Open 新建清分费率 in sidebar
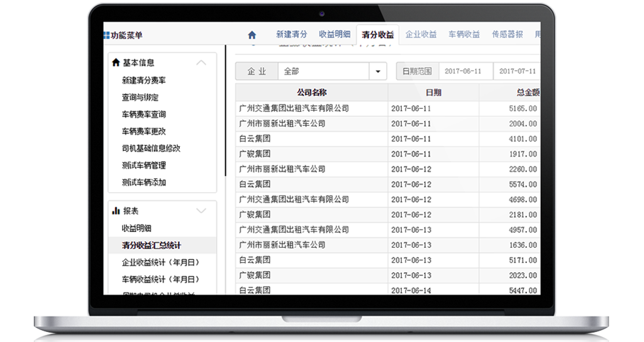Viewport: 644px width, 342px height. click(x=144, y=80)
